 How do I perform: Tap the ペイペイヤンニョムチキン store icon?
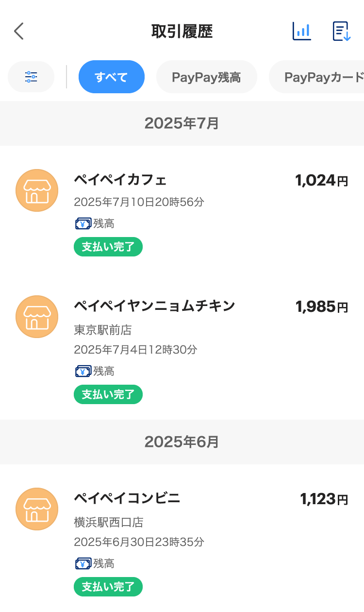(37, 317)
